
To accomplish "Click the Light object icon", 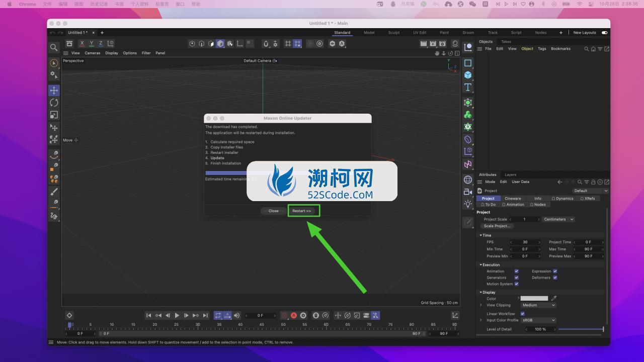I will (x=468, y=204).
